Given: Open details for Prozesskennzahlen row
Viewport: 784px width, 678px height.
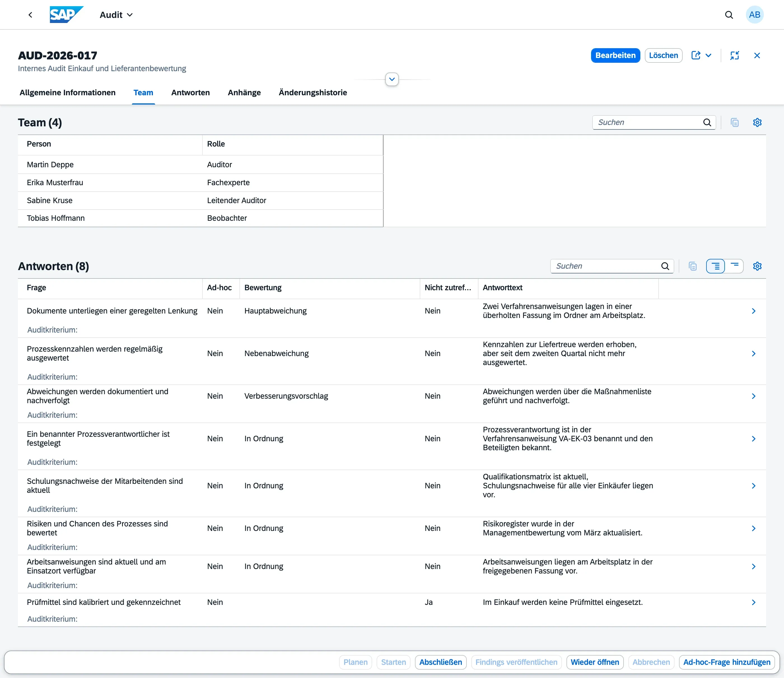Looking at the screenshot, I should click(753, 353).
